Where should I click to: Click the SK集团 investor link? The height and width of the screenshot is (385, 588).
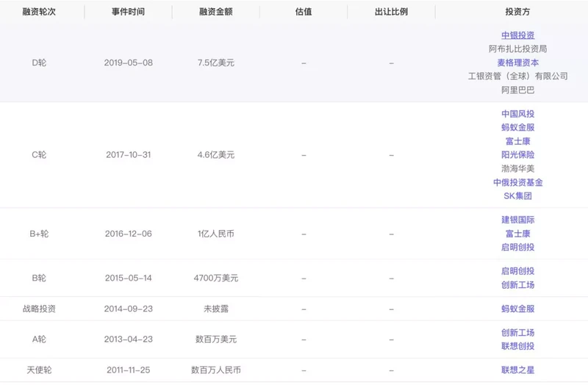pos(517,196)
